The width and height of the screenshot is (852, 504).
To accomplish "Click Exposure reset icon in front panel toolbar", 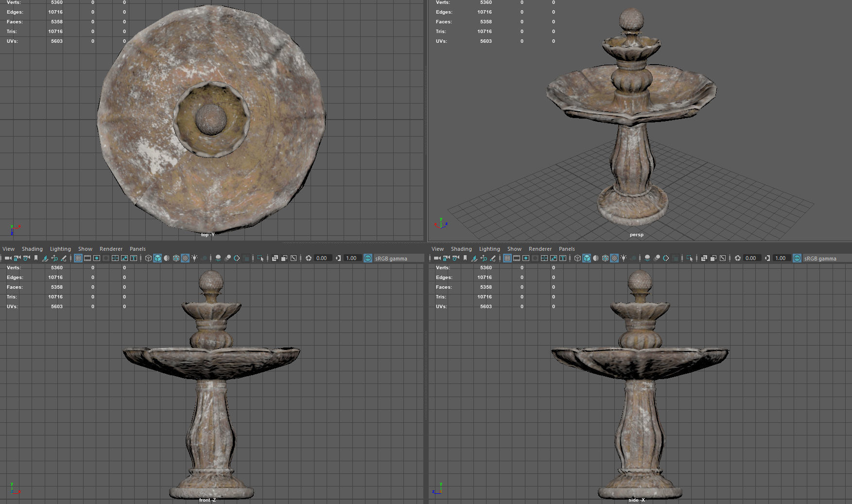I will (x=308, y=258).
